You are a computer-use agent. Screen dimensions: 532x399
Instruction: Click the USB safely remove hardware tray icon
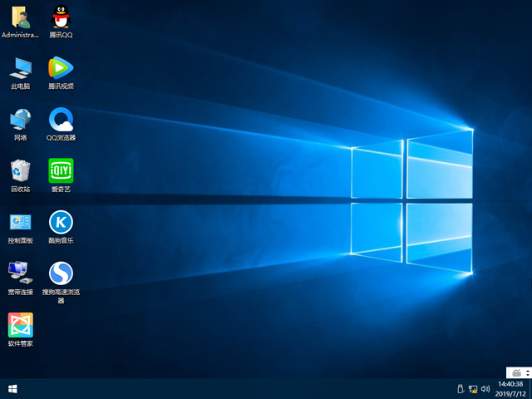[x=460, y=388]
